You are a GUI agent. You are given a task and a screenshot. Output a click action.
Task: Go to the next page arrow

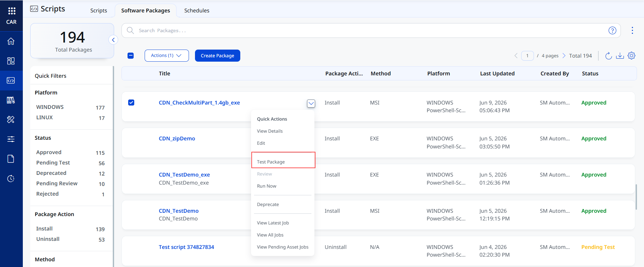tap(564, 56)
